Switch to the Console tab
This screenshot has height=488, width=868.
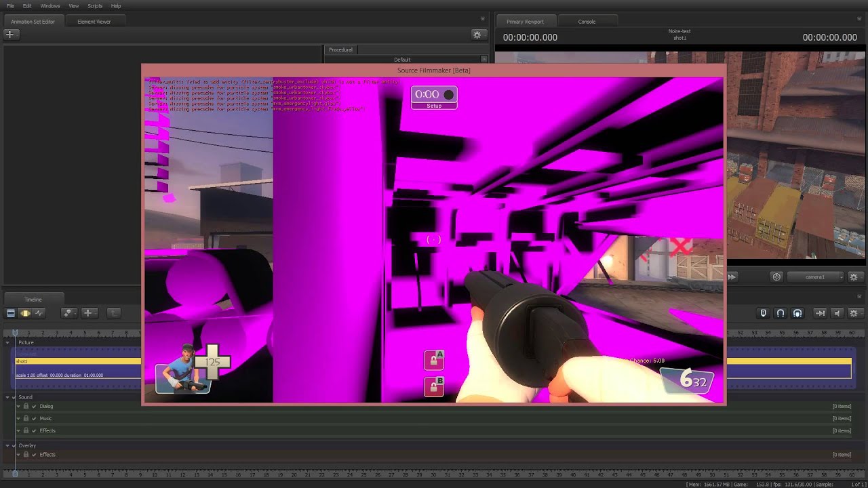click(x=587, y=22)
